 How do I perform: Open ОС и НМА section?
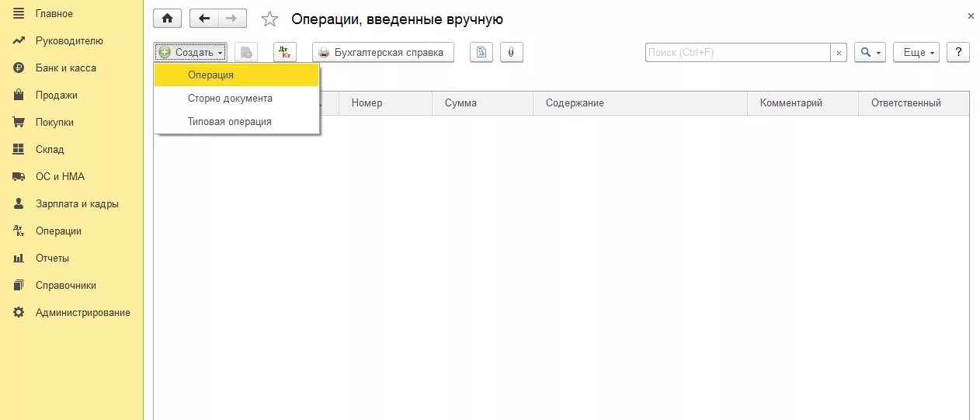tap(60, 176)
